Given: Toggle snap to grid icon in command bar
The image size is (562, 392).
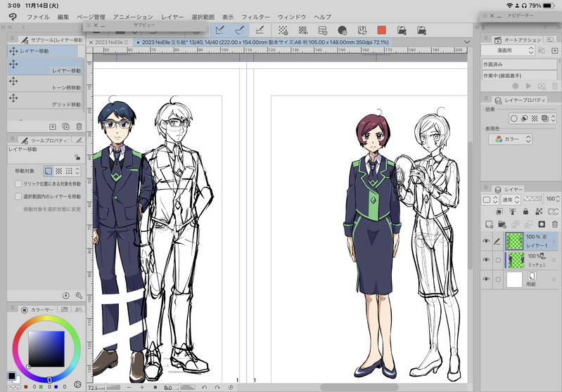Looking at the screenshot, I should [x=260, y=30].
